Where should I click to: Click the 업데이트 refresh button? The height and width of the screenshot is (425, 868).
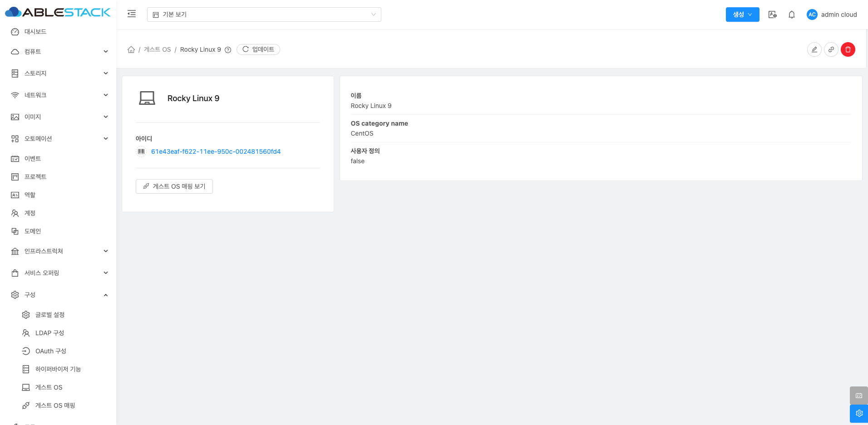point(258,49)
